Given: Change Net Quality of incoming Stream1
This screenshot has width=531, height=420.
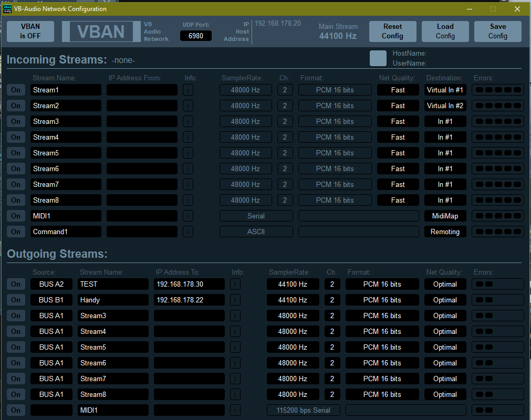Looking at the screenshot, I should (x=398, y=90).
